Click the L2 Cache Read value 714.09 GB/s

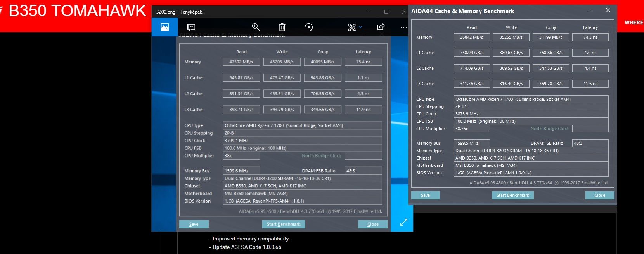click(x=472, y=68)
